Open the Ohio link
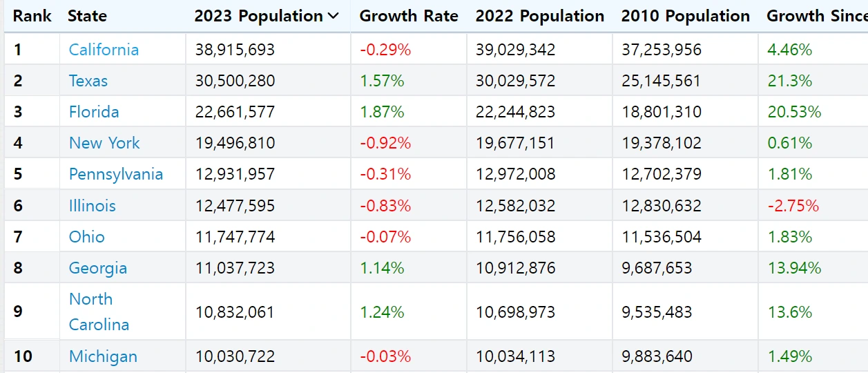 (87, 237)
